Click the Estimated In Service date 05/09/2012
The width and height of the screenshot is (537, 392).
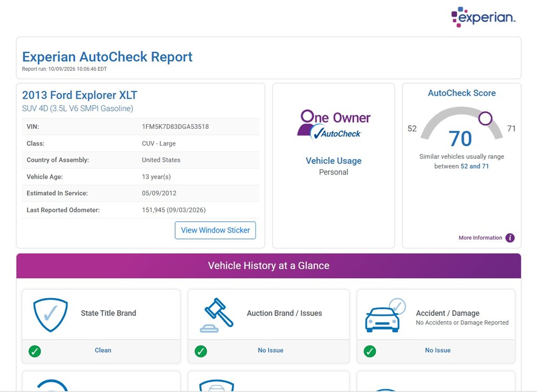[159, 193]
